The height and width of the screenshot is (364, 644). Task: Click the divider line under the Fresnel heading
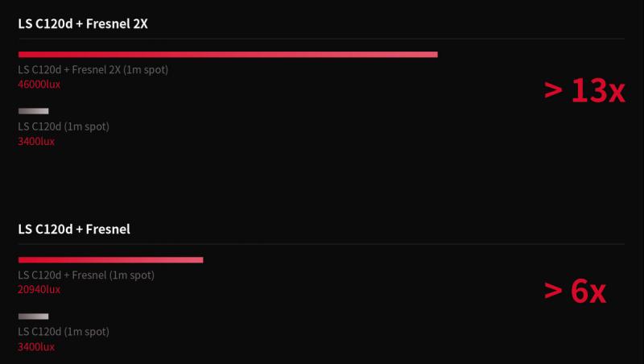321,245
